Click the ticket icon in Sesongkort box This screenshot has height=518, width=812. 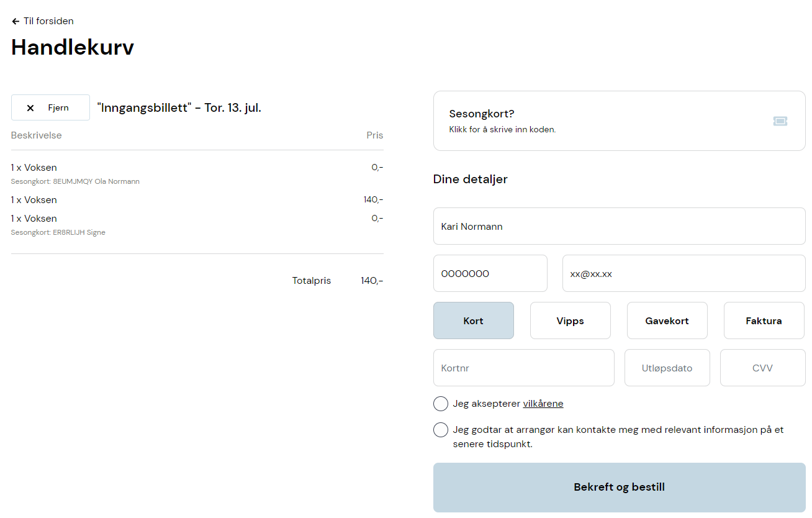point(780,121)
